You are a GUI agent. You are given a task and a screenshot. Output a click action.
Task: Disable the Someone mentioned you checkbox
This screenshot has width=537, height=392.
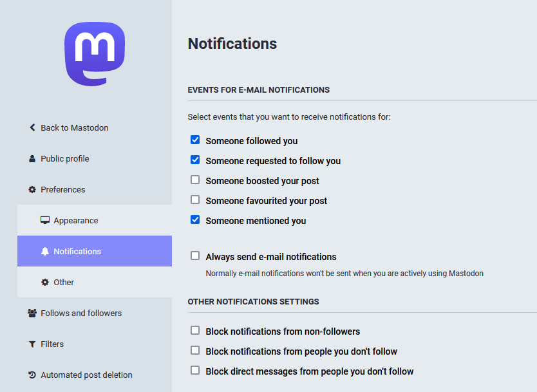pos(195,219)
